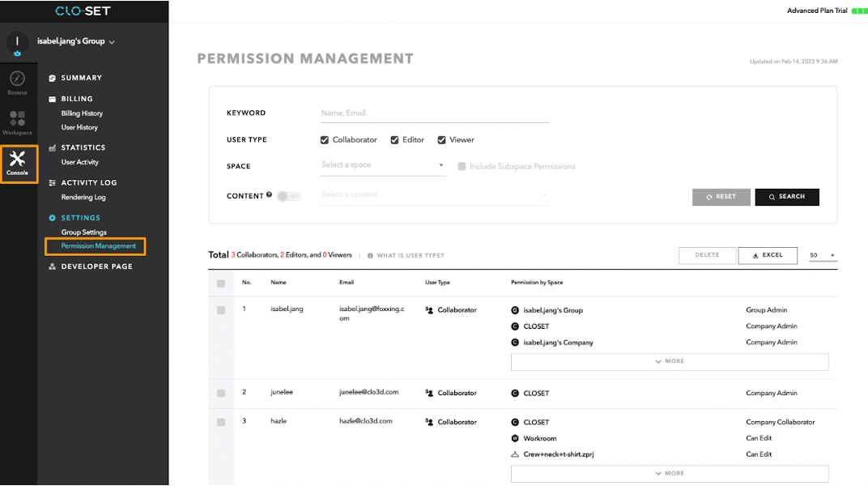The height and width of the screenshot is (486, 868).
Task: Open the Settings gear in sidebar
Action: click(x=52, y=217)
